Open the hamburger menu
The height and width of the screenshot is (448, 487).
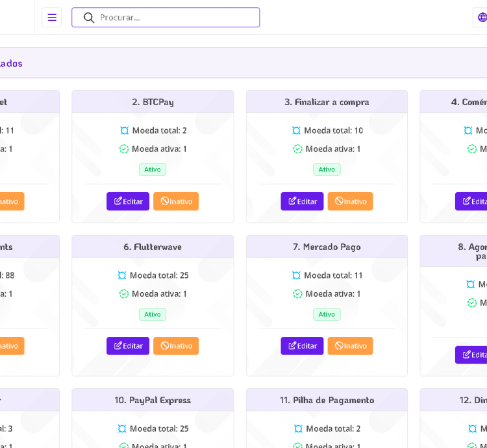[x=52, y=18]
